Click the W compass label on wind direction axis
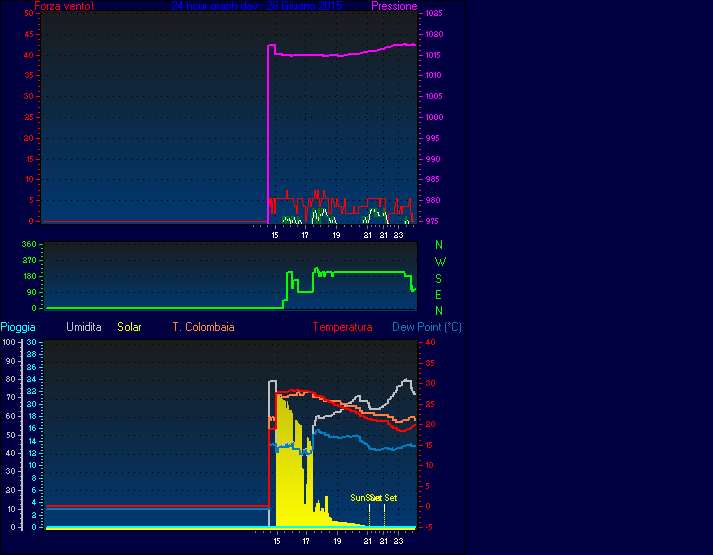Viewport: 713px width, 555px height. coord(440,261)
